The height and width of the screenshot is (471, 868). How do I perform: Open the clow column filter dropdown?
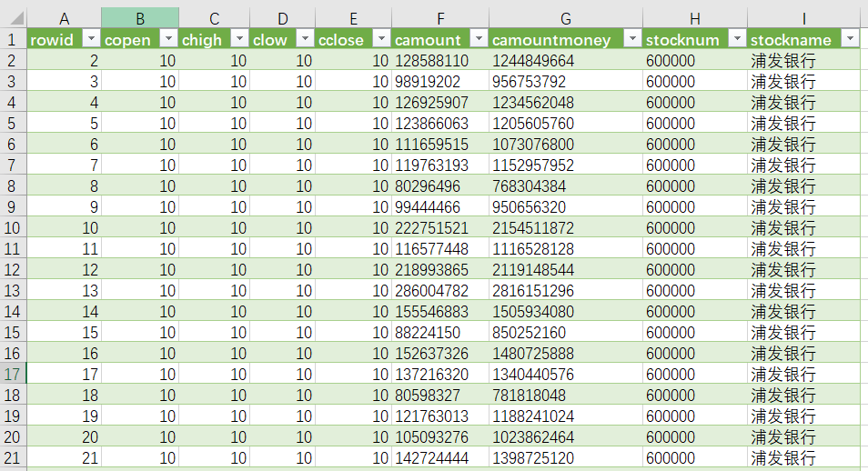(305, 39)
